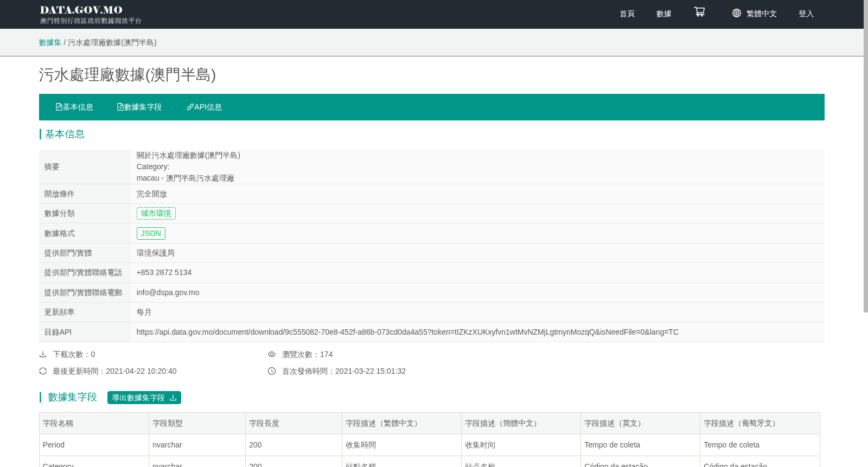
Task: Switch to the 數據集字段 tab
Action: point(139,107)
